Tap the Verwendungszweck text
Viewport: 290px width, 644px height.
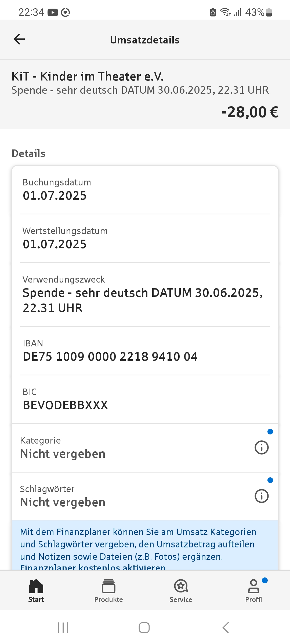point(143,300)
